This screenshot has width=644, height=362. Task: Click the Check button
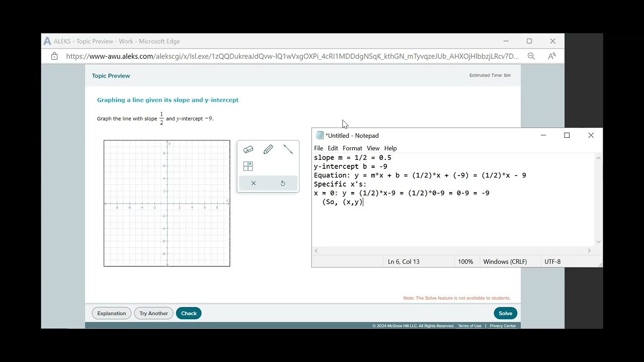[189, 313]
